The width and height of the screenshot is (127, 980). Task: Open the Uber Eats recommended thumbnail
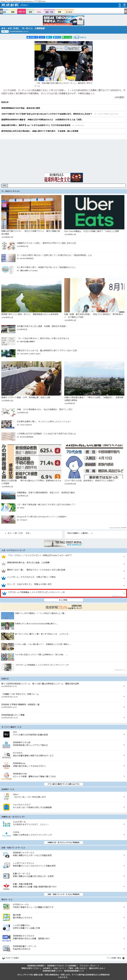94,212
